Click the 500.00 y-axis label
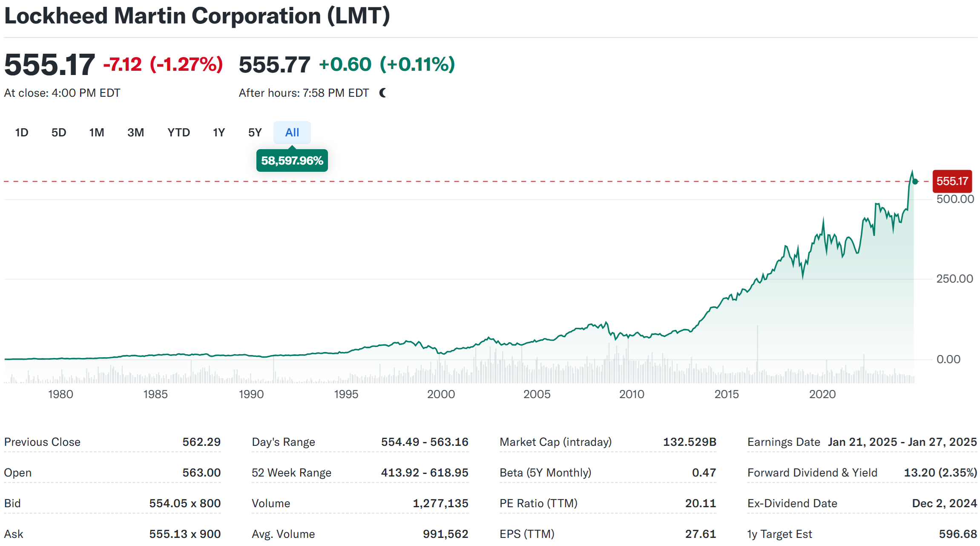This screenshot has height=546, width=980. tap(955, 199)
